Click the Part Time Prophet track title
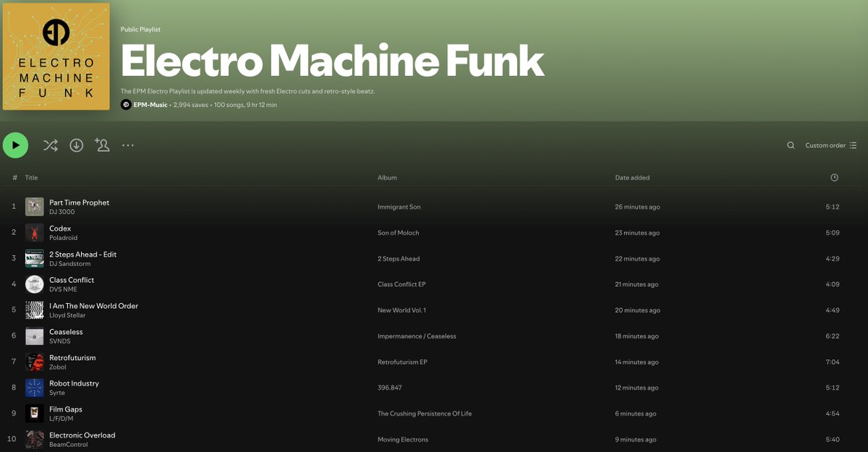Image resolution: width=868 pixels, height=452 pixels. click(x=79, y=202)
